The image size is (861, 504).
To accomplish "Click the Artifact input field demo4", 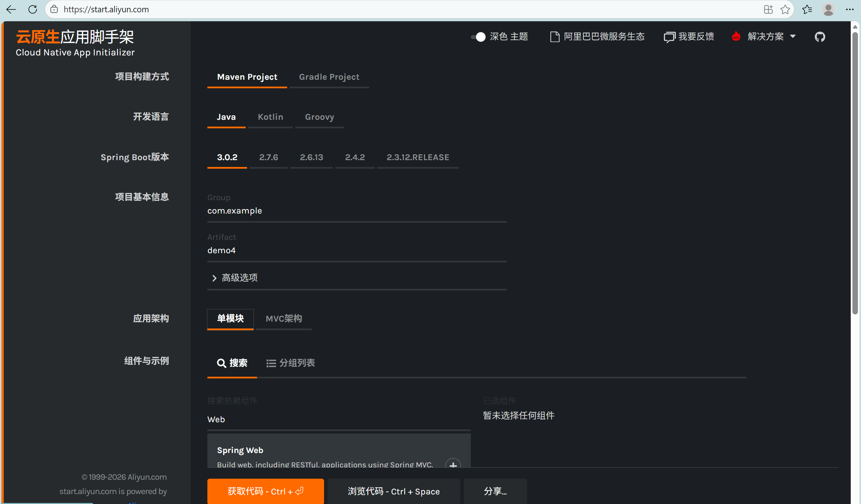I will [x=356, y=250].
